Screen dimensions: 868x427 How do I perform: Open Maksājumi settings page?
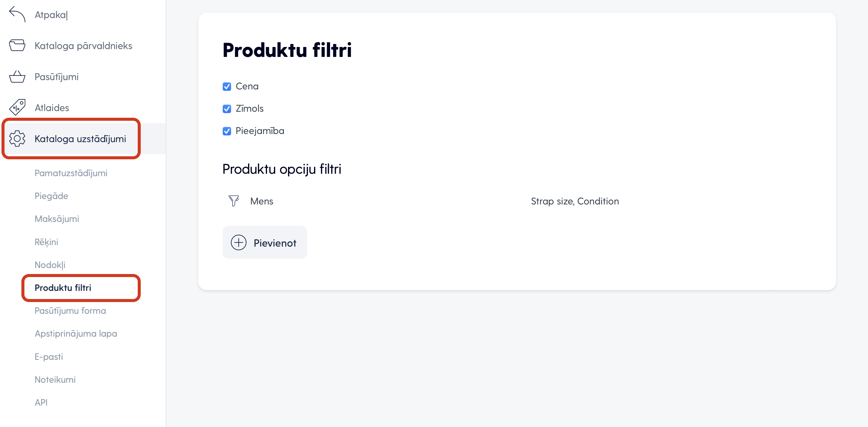click(x=57, y=219)
